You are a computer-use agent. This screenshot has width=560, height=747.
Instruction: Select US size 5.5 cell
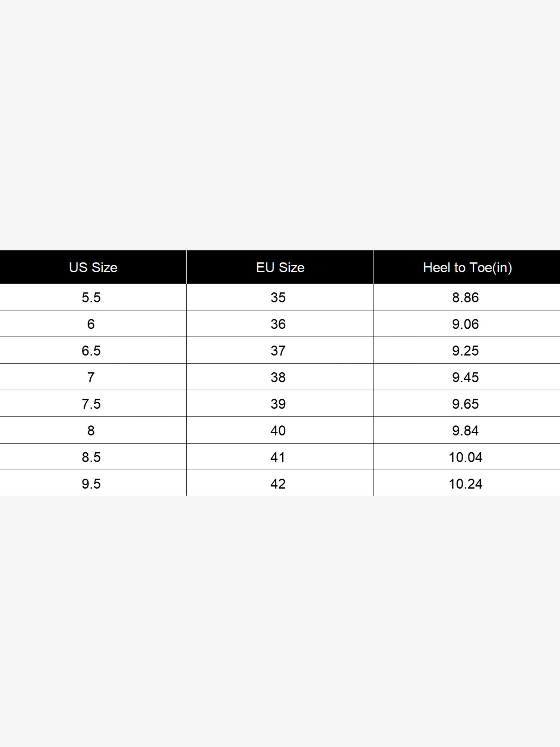[x=93, y=297]
